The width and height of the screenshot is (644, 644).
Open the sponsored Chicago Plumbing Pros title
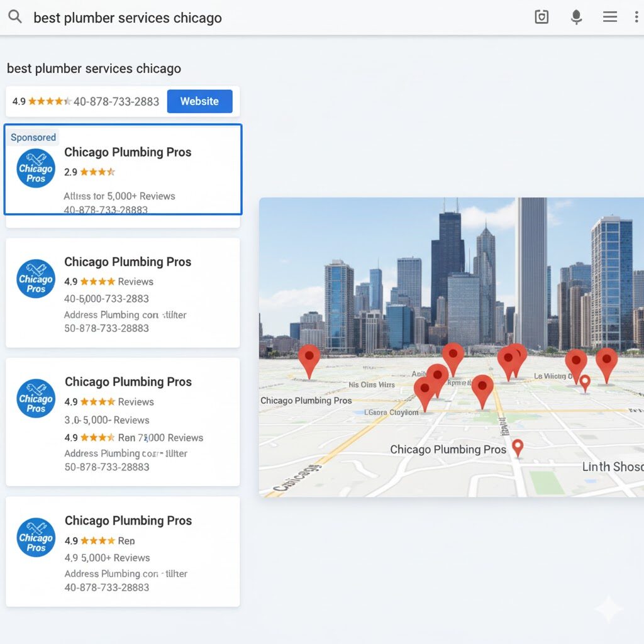128,152
